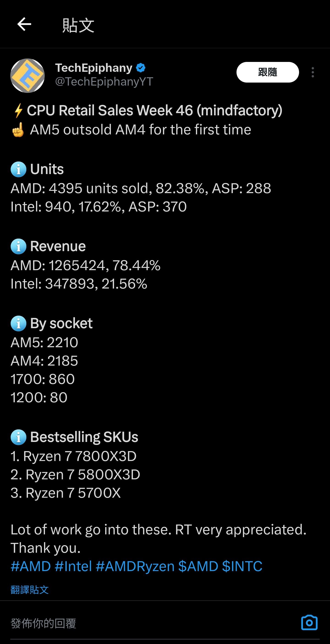Tap the lightning bolt emoji in post
330x644 pixels.
[19, 111]
